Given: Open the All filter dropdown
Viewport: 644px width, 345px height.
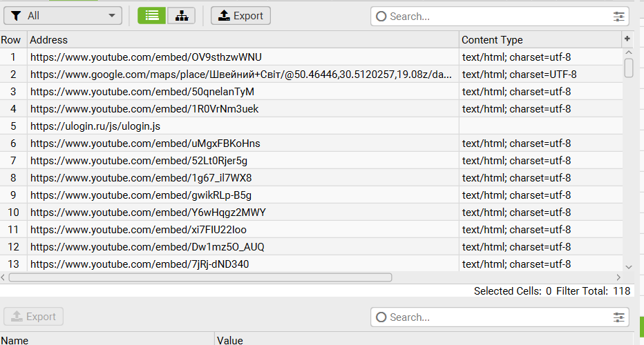Looking at the screenshot, I should pos(63,16).
